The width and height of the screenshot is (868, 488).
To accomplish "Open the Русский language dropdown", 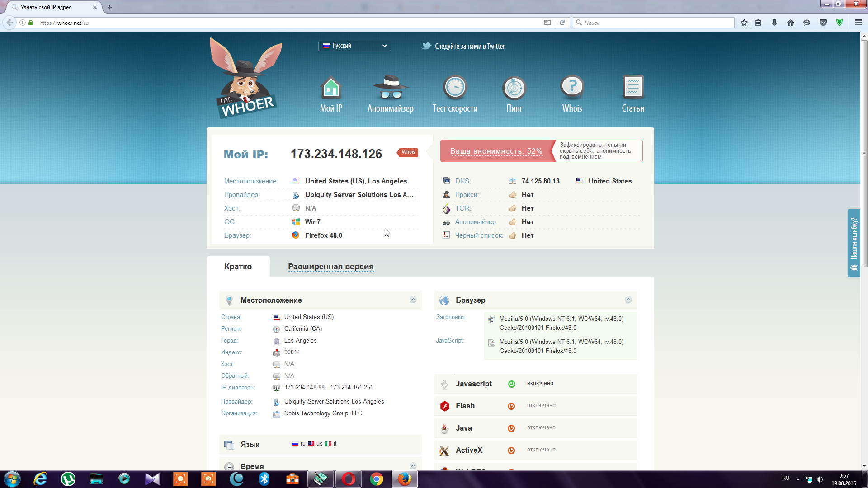I will (354, 46).
